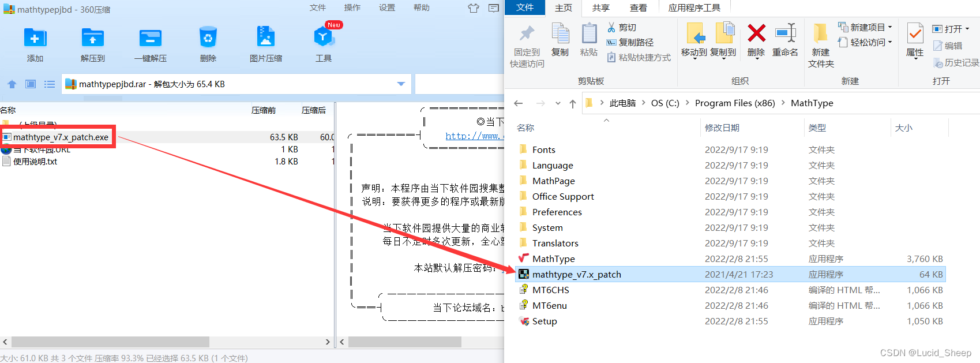
Task: Open the 文件 menu in 360压缩
Action: pyautogui.click(x=318, y=8)
